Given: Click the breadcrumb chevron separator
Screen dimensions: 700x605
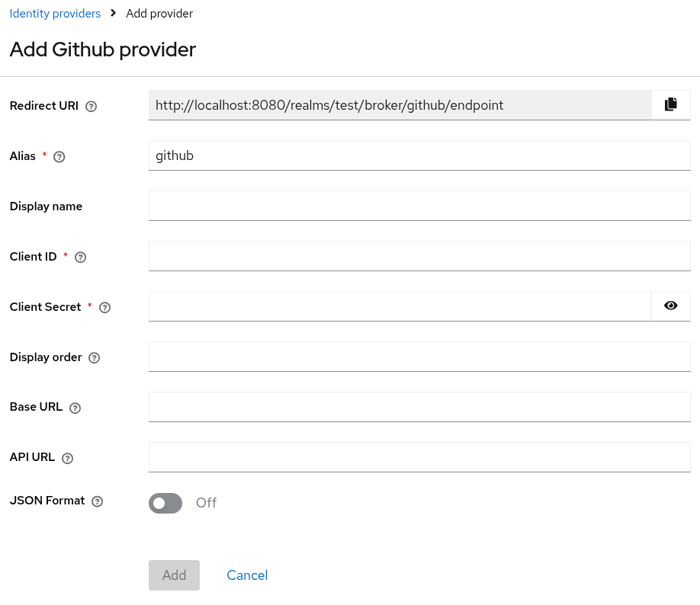Looking at the screenshot, I should pos(113,13).
